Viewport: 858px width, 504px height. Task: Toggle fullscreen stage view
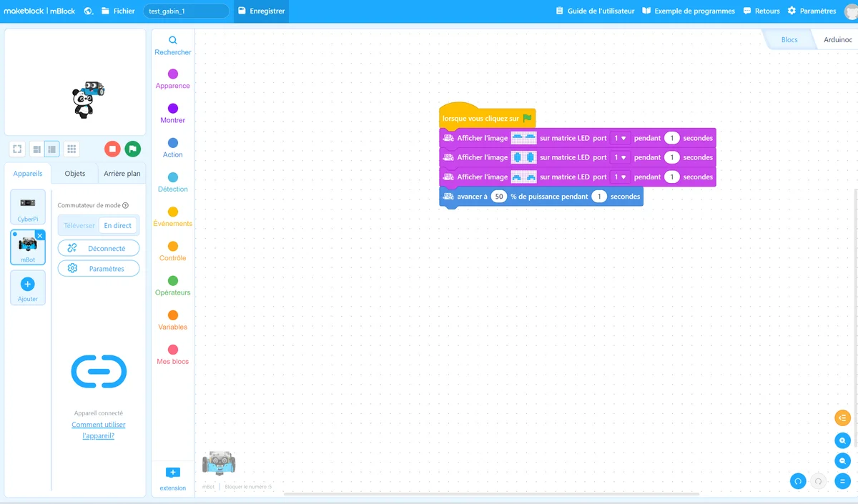[x=17, y=149]
